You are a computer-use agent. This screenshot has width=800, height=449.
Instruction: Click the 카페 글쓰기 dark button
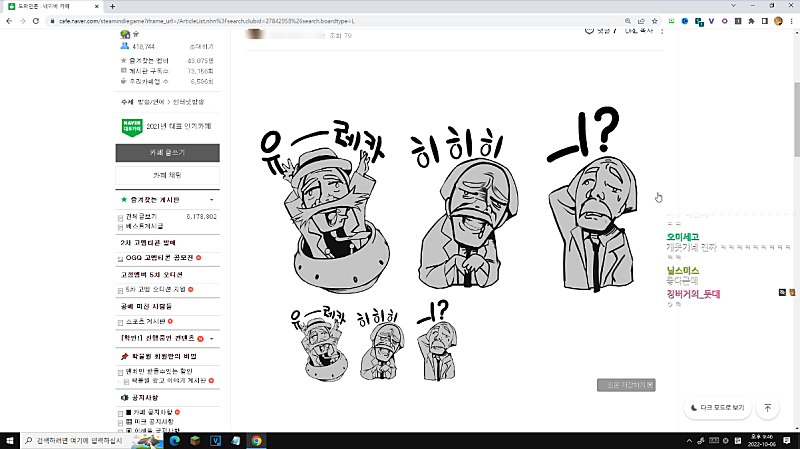click(167, 153)
